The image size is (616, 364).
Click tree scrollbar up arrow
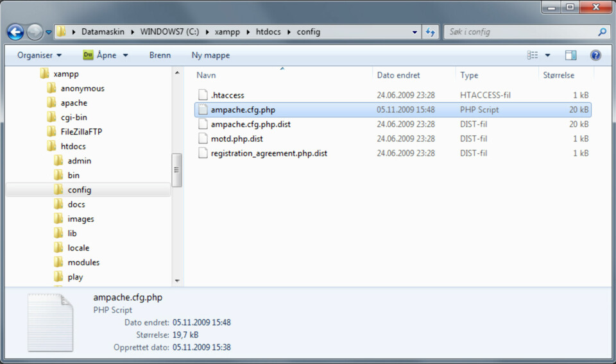point(177,73)
